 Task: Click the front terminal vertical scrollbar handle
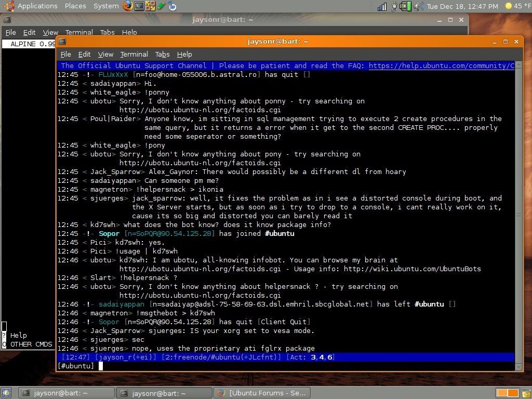(x=518, y=216)
